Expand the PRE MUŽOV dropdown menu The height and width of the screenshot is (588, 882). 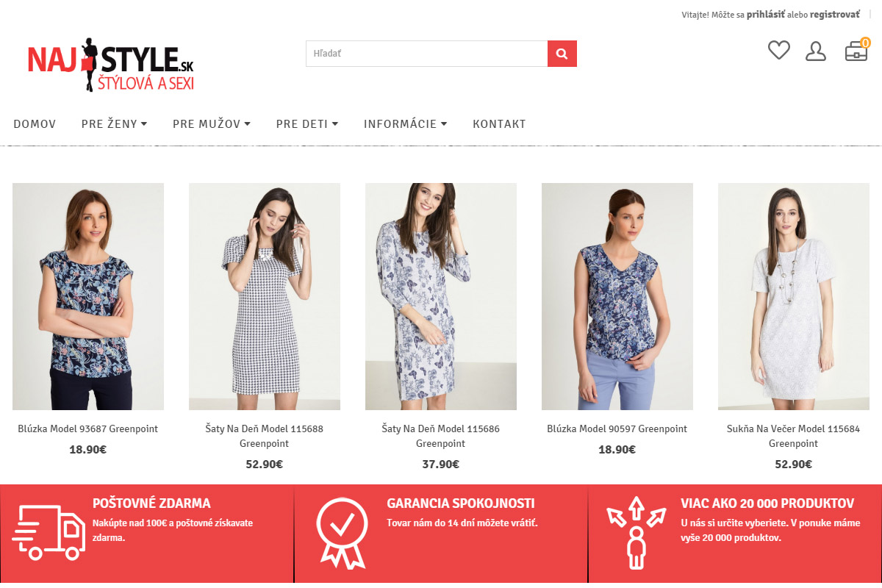tap(212, 123)
